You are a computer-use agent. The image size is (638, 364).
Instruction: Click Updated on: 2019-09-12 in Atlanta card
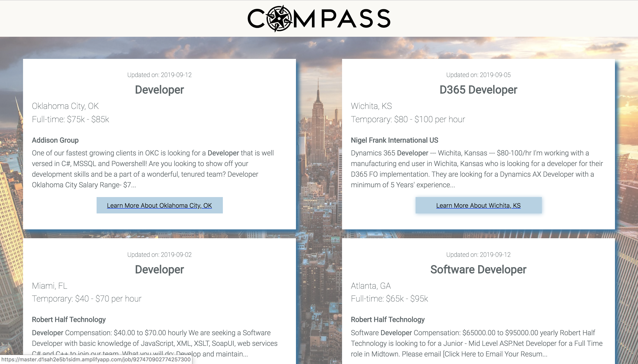point(478,254)
